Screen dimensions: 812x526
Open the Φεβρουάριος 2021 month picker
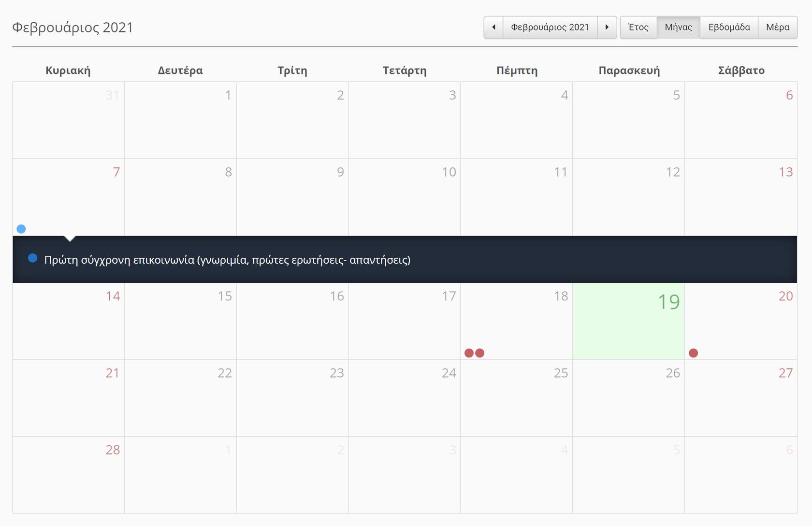[550, 27]
